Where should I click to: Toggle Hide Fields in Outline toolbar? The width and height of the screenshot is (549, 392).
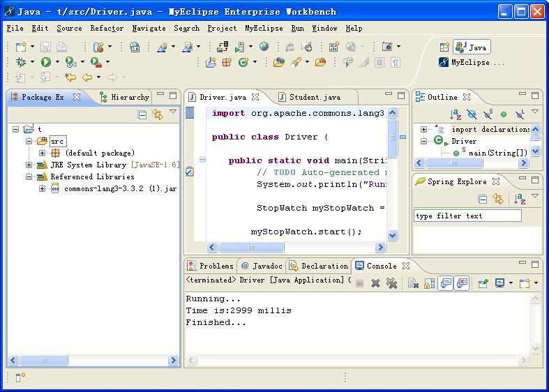click(472, 114)
